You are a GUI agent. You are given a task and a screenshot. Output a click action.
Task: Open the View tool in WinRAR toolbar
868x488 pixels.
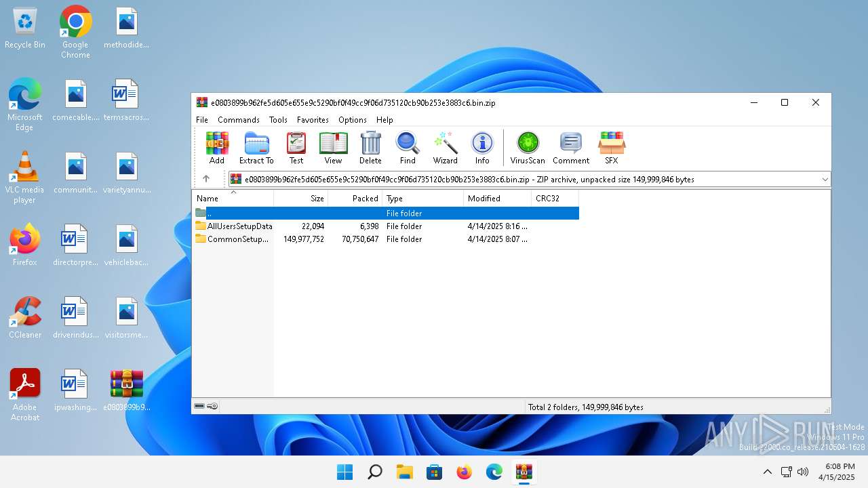[333, 148]
